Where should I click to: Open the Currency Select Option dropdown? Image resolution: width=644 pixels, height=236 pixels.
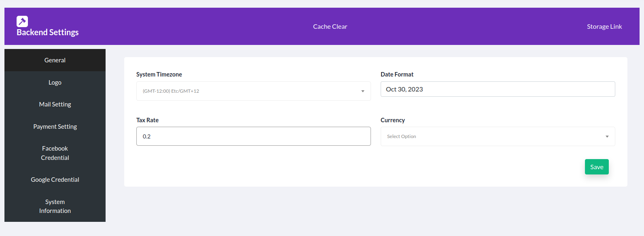(498, 136)
